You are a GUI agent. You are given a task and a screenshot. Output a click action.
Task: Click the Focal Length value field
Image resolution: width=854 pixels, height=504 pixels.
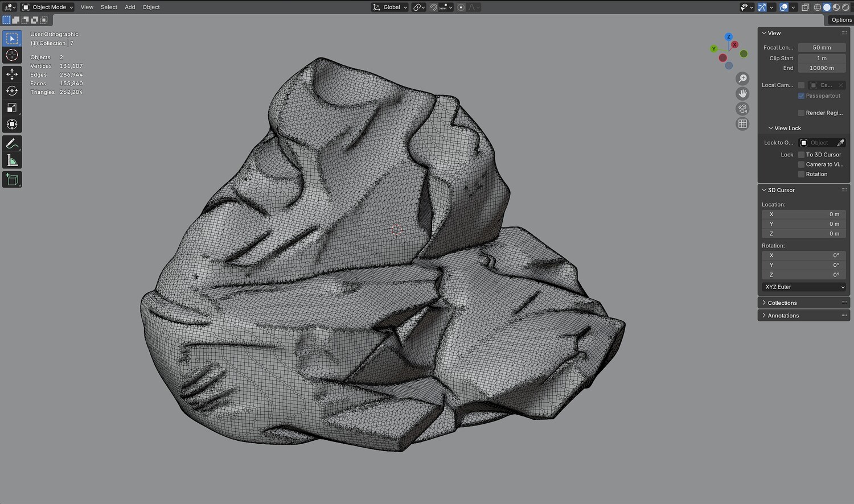click(822, 48)
